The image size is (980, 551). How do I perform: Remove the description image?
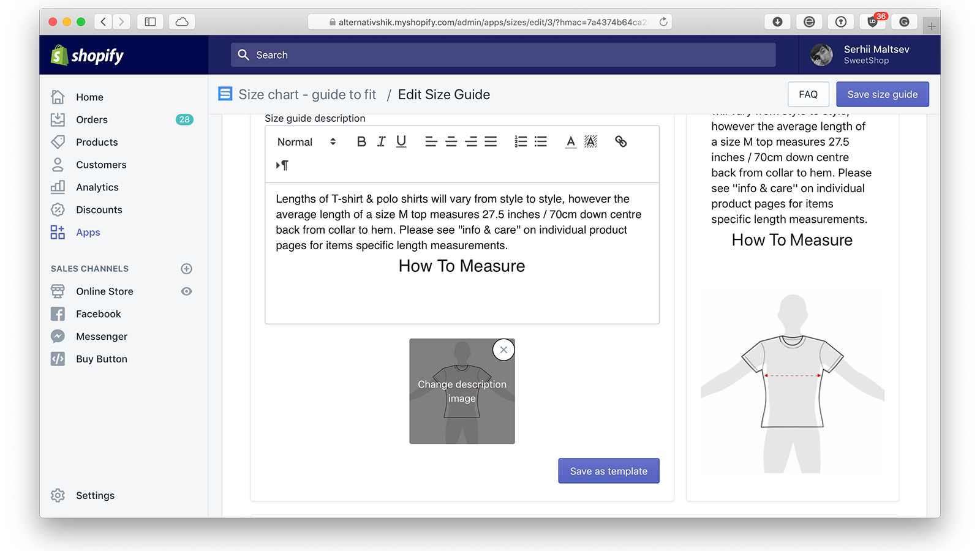click(x=503, y=350)
